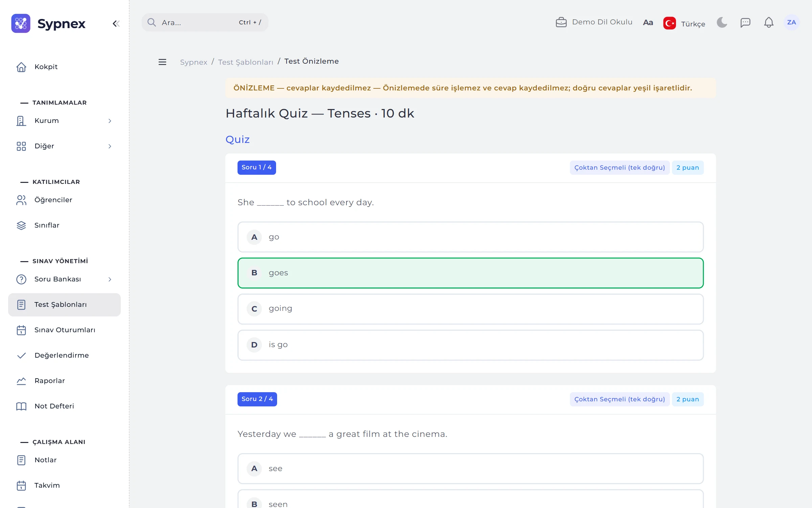
Task: Select answer C 'going'
Action: coord(470,309)
